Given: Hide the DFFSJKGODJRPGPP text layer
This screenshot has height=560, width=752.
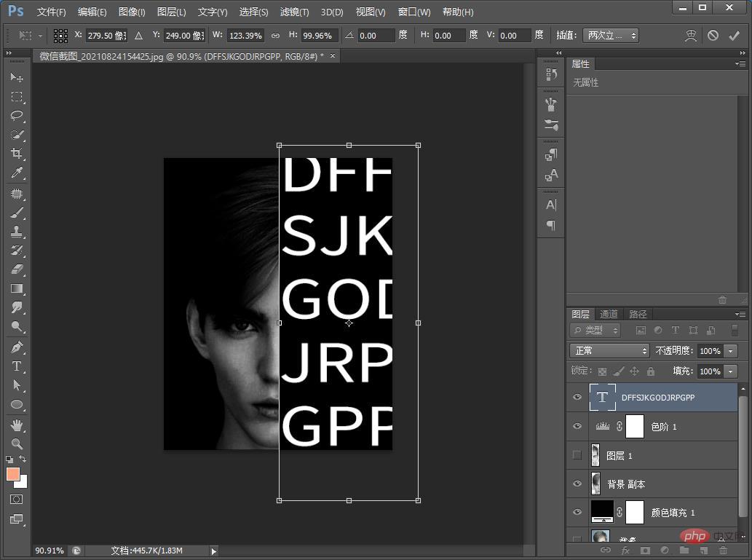Looking at the screenshot, I should pyautogui.click(x=577, y=398).
